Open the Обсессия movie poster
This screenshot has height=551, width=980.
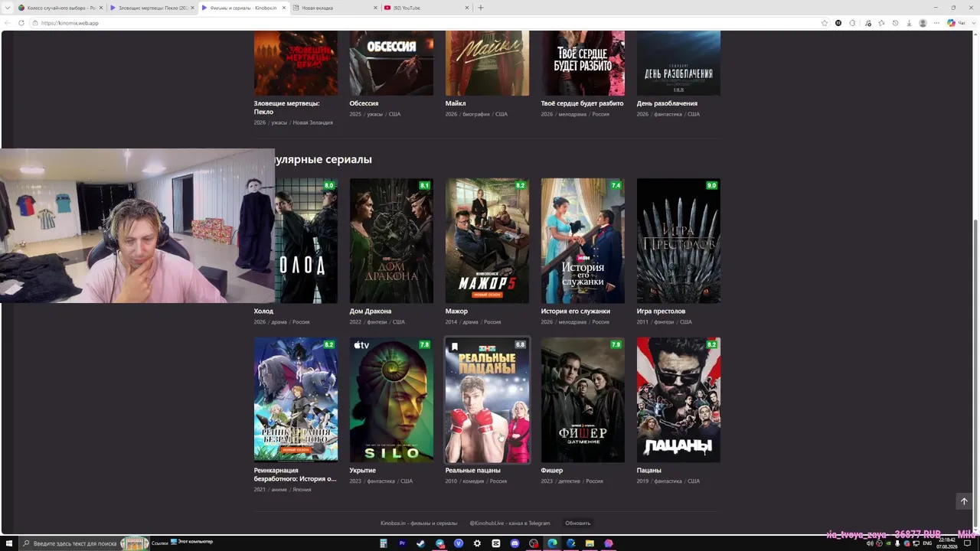[x=391, y=63]
